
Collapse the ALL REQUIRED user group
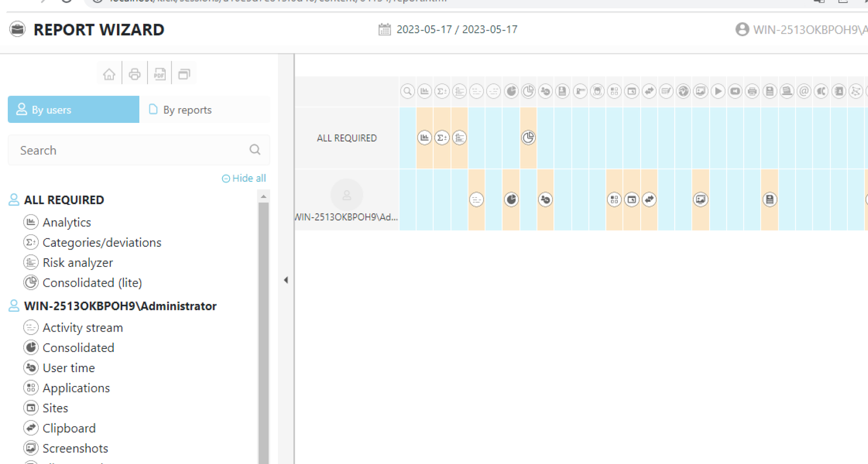pyautogui.click(x=64, y=200)
